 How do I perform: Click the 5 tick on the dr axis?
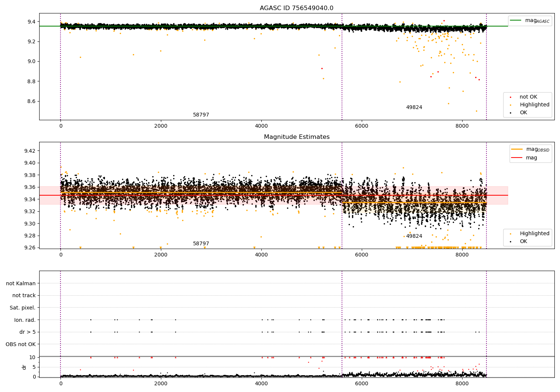[x=34, y=367]
